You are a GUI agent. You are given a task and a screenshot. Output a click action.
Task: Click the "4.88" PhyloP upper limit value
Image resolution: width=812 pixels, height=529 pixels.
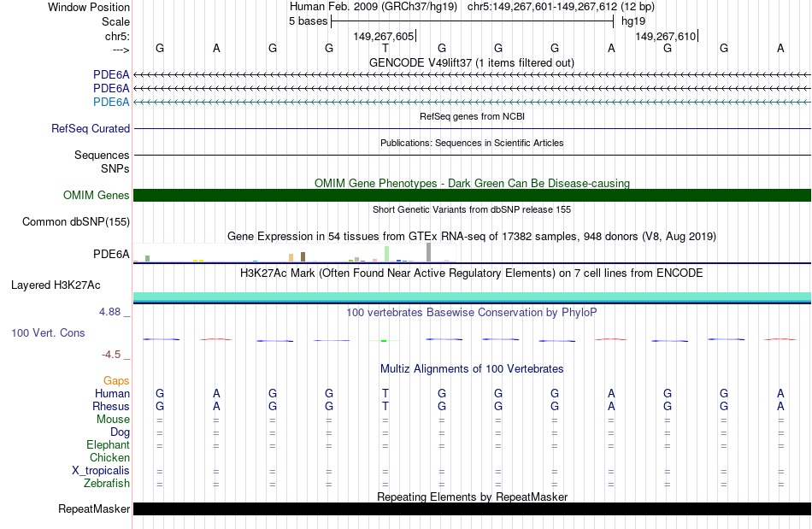coord(109,312)
